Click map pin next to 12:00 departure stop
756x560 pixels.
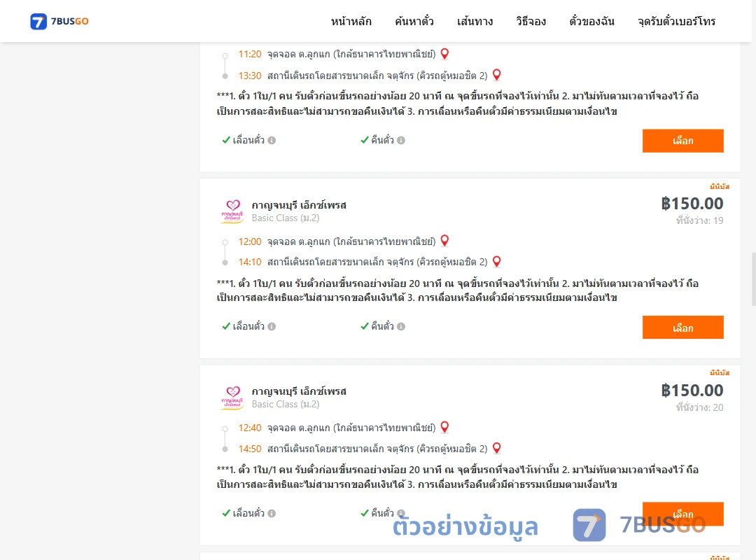pos(444,240)
